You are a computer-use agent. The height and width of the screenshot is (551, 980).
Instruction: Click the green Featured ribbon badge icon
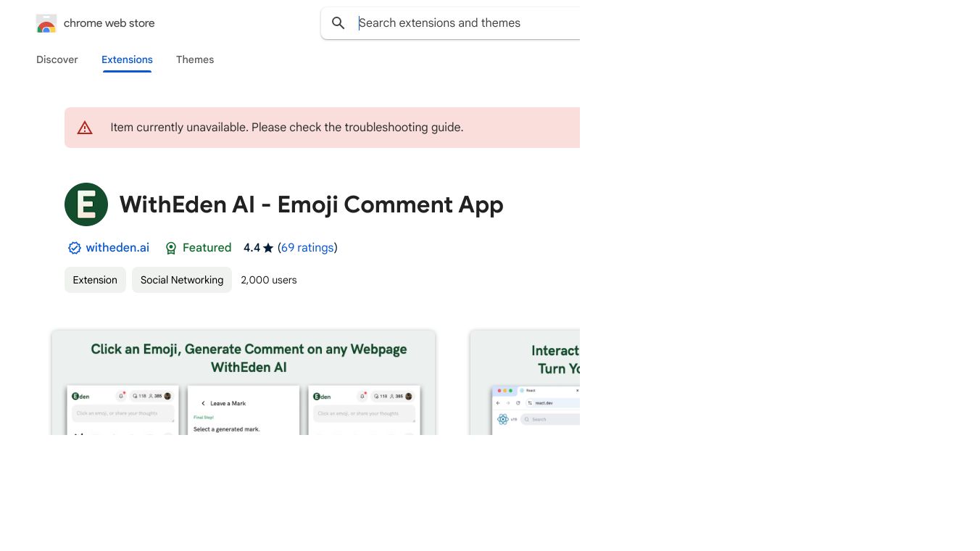(x=171, y=248)
